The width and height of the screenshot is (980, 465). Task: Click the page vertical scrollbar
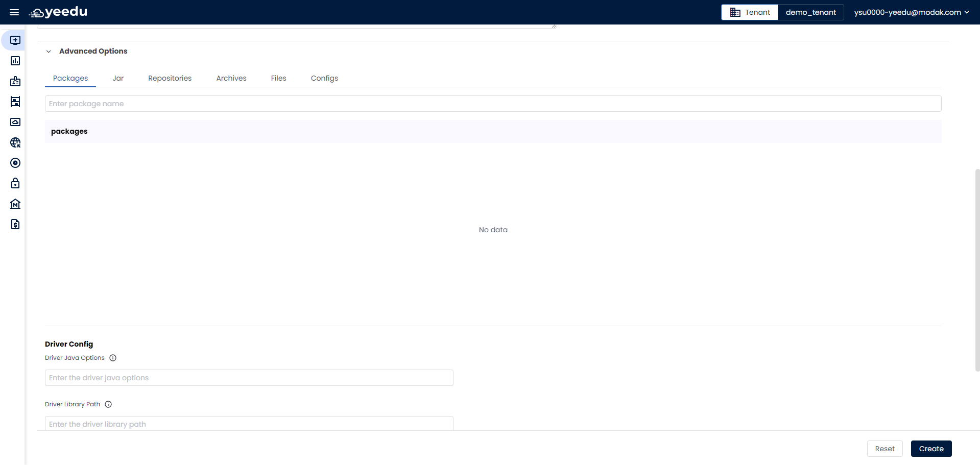(977, 270)
